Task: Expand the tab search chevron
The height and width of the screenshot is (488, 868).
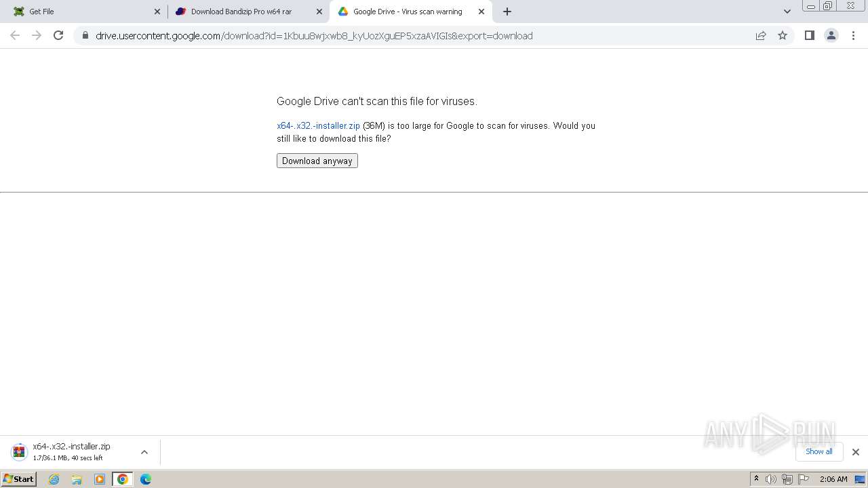Action: point(787,12)
